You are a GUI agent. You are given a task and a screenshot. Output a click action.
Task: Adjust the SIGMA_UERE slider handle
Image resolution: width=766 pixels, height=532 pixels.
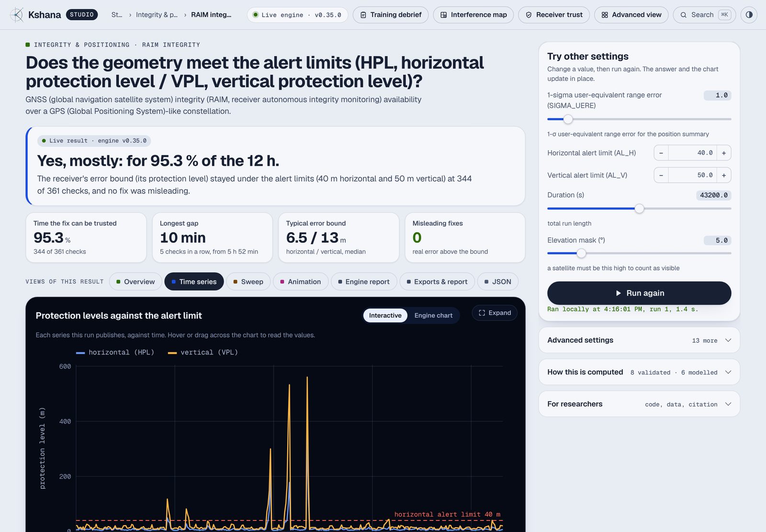click(x=568, y=119)
